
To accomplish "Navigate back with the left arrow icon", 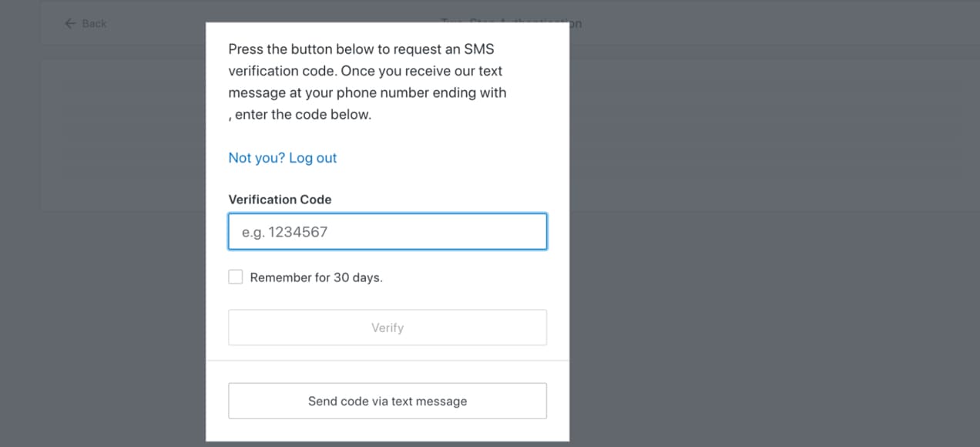I will tap(70, 23).
